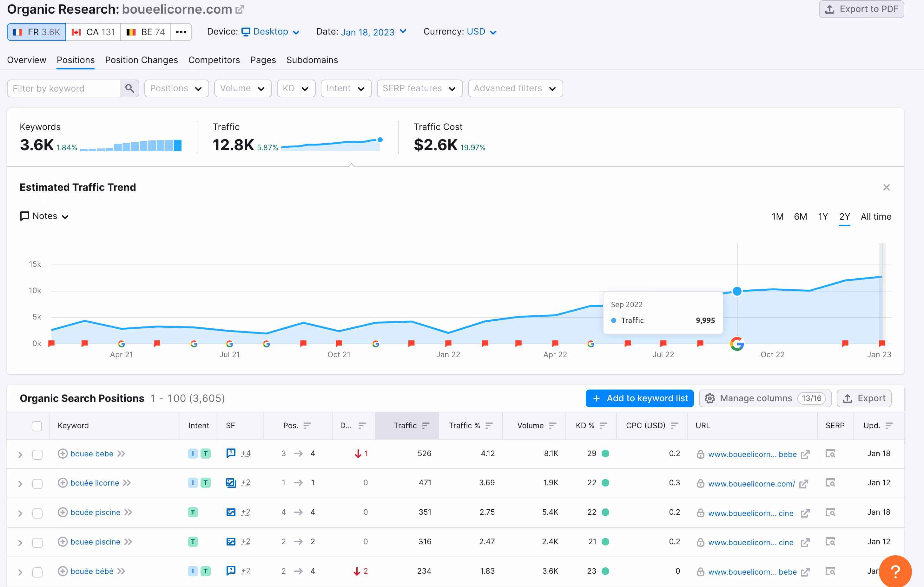Image resolution: width=924 pixels, height=587 pixels.
Task: Click the plus icon beside bouée licorne keyword
Action: (63, 483)
